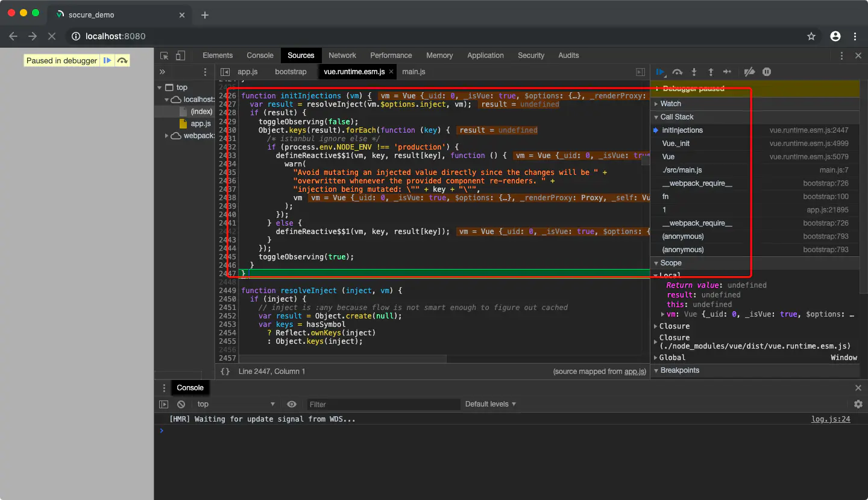Viewport: 868px width, 500px height.
Task: Expand the Breakpoints section
Action: (679, 370)
